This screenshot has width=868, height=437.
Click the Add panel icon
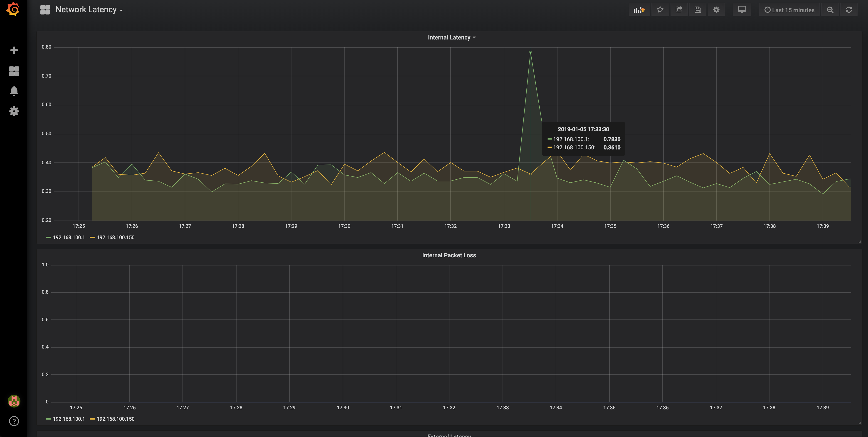pos(639,10)
